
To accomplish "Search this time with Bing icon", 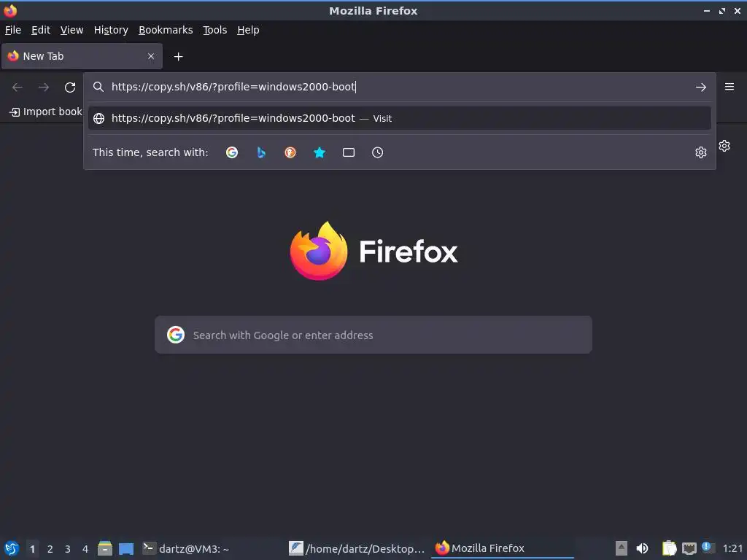I will (x=261, y=152).
